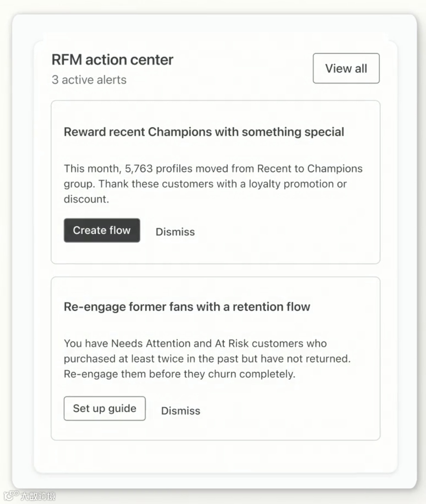Click the View all button

(x=346, y=68)
